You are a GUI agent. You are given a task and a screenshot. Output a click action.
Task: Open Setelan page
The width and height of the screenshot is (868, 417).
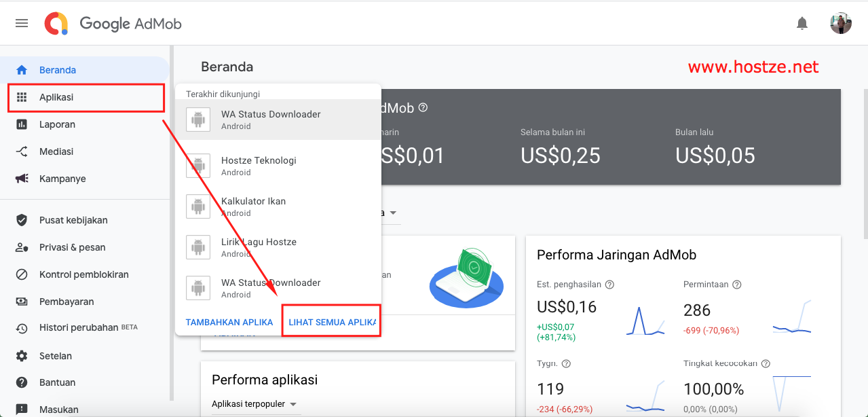pyautogui.click(x=85, y=356)
